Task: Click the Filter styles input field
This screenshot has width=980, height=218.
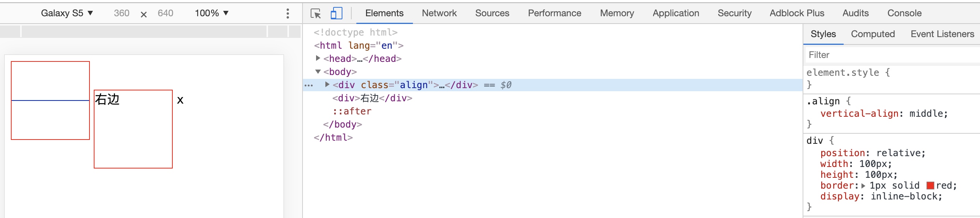Action: (891, 55)
